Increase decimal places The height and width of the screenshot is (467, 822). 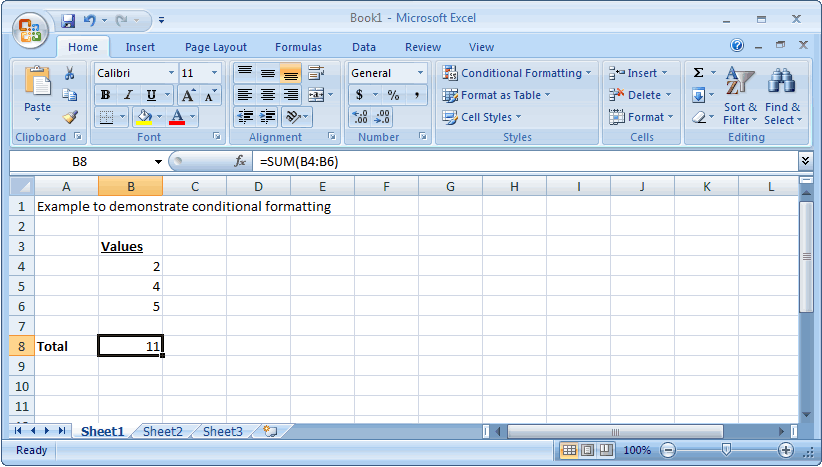click(360, 117)
